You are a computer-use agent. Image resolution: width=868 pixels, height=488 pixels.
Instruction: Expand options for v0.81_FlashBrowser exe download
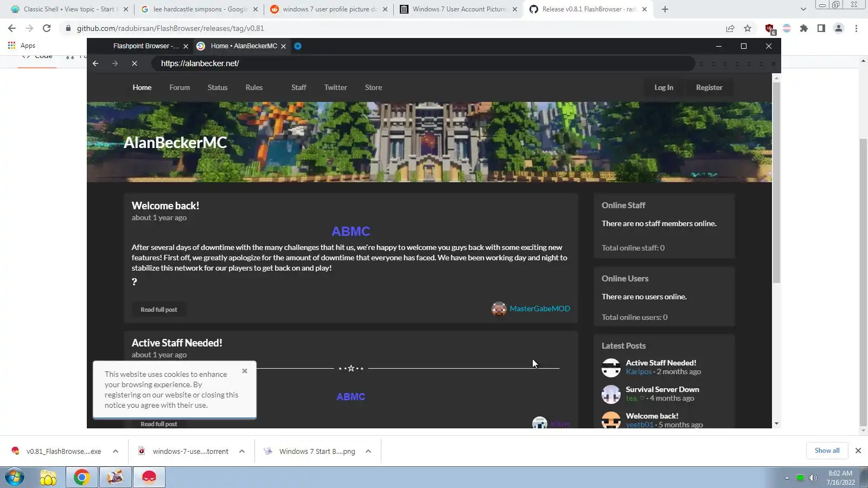[116, 451]
